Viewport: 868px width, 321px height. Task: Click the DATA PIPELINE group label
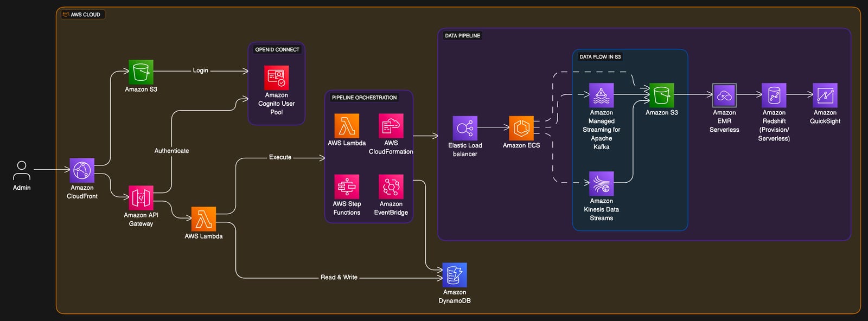click(463, 36)
